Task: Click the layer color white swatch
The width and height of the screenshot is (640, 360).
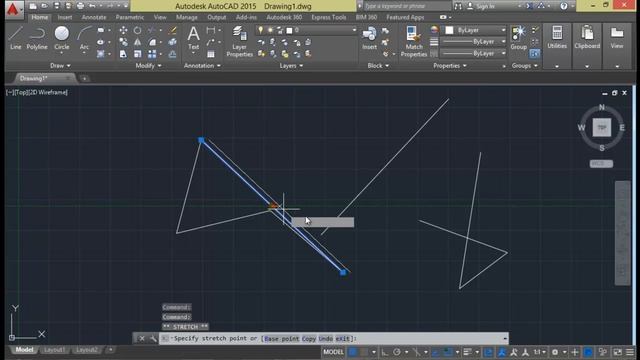Action: coord(289,30)
